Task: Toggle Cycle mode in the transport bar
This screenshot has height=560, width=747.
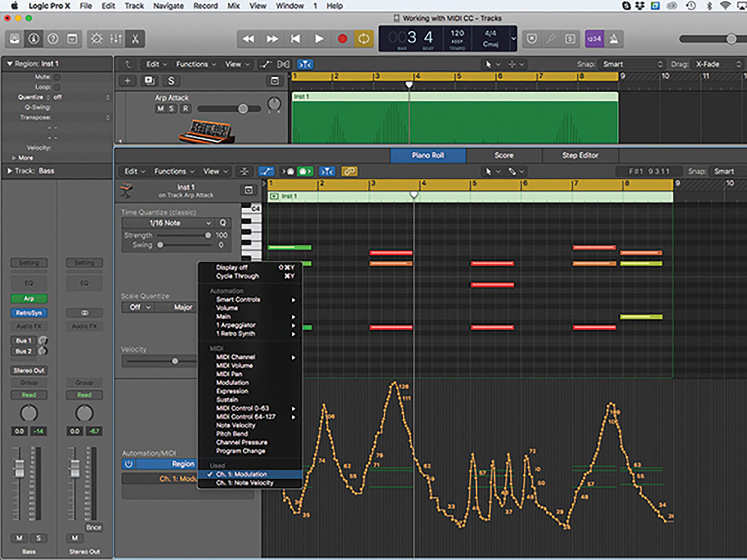Action: pos(363,38)
